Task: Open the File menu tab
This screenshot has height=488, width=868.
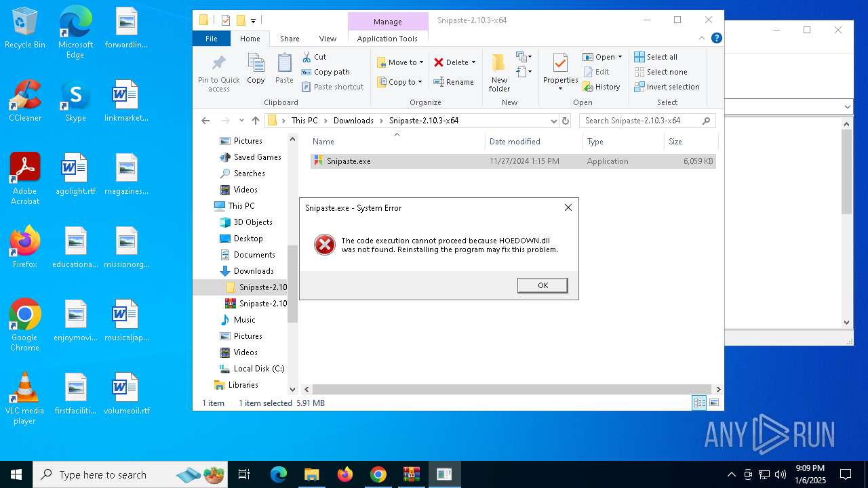Action: coord(212,39)
